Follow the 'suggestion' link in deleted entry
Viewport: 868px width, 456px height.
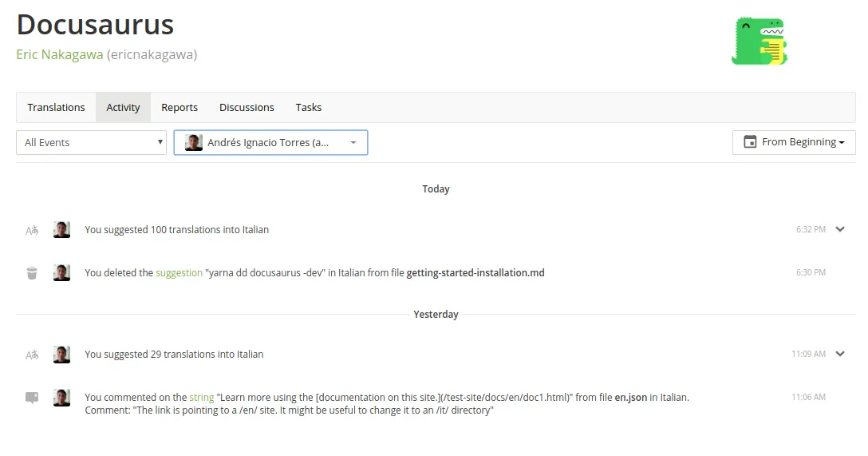pos(179,272)
